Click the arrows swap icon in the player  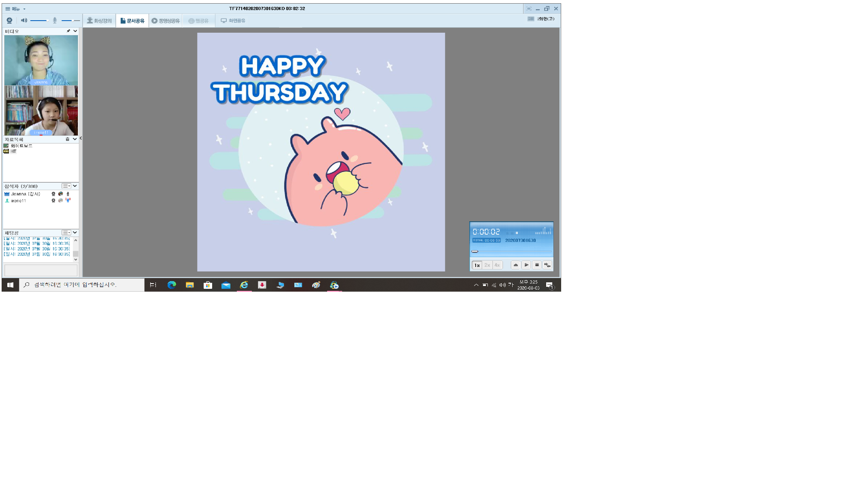(547, 265)
